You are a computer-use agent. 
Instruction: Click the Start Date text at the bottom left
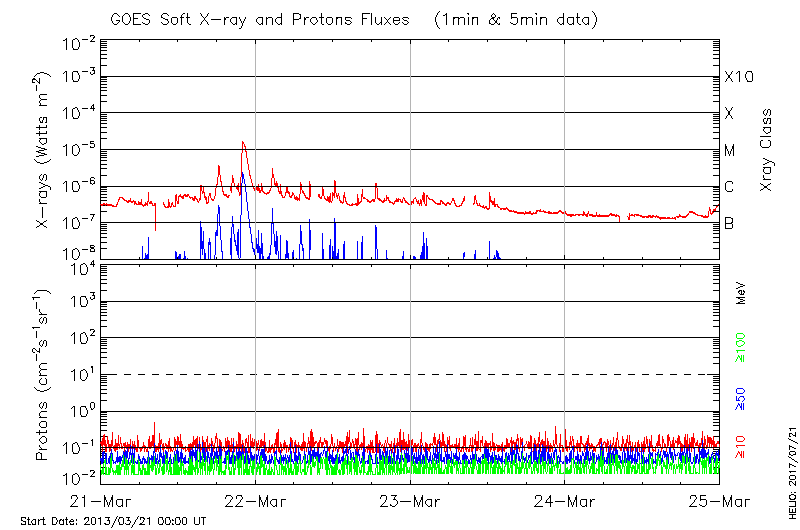(x=113, y=521)
